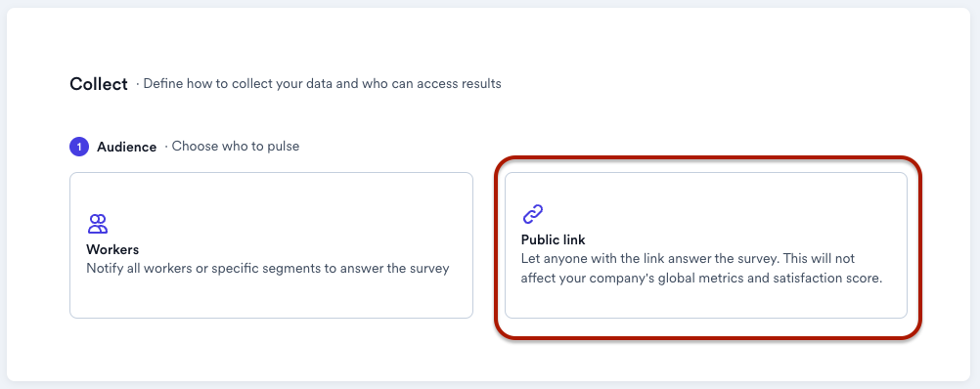Viewport: 980px width, 389px height.
Task: Click the step 1 number badge
Action: click(79, 147)
